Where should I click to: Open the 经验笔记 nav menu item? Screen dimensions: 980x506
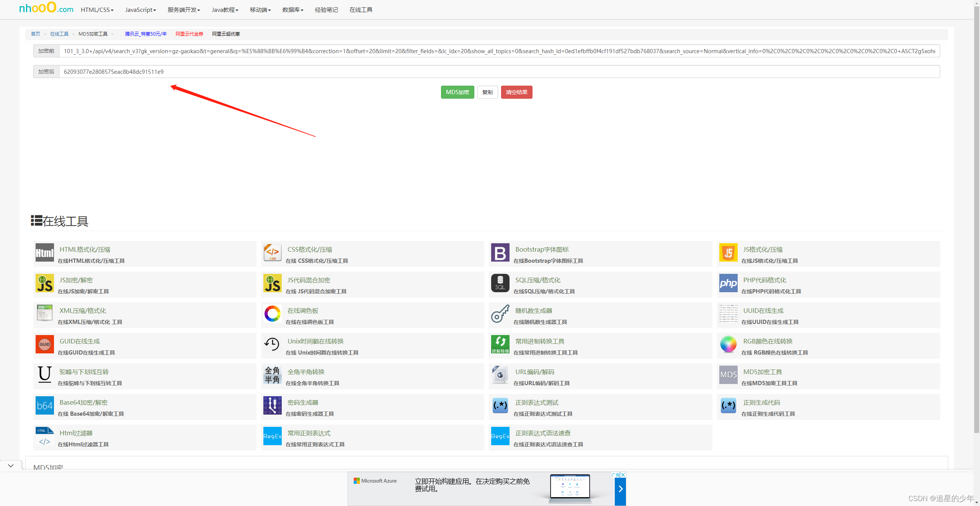326,10
